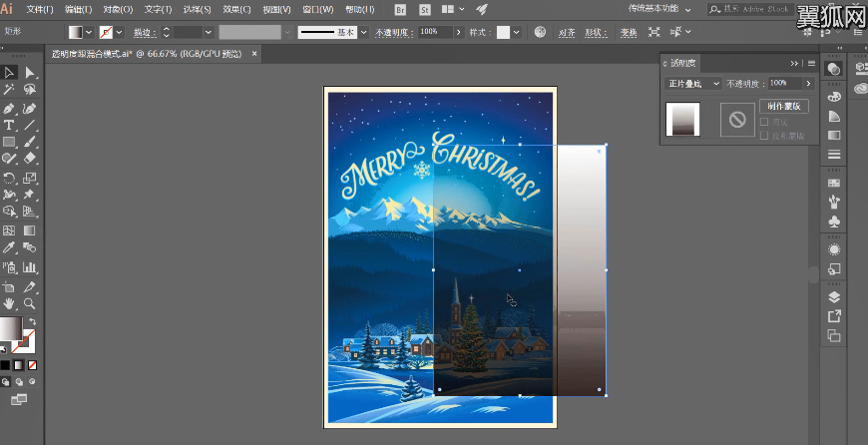Screen dimensions: 868x445
Task: Select the Pen tool
Action: pos(9,109)
